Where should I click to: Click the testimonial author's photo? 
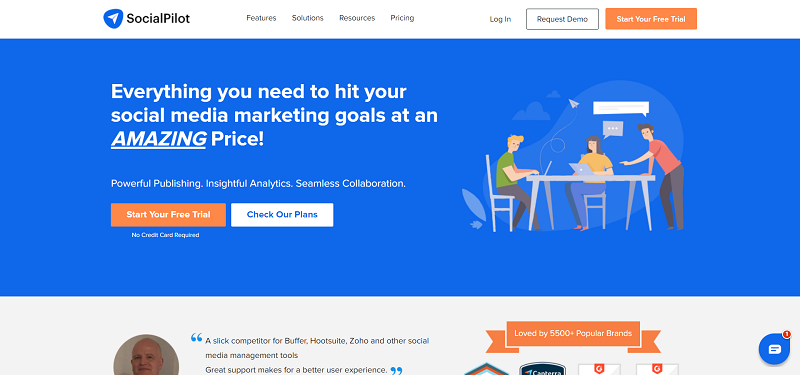146,355
